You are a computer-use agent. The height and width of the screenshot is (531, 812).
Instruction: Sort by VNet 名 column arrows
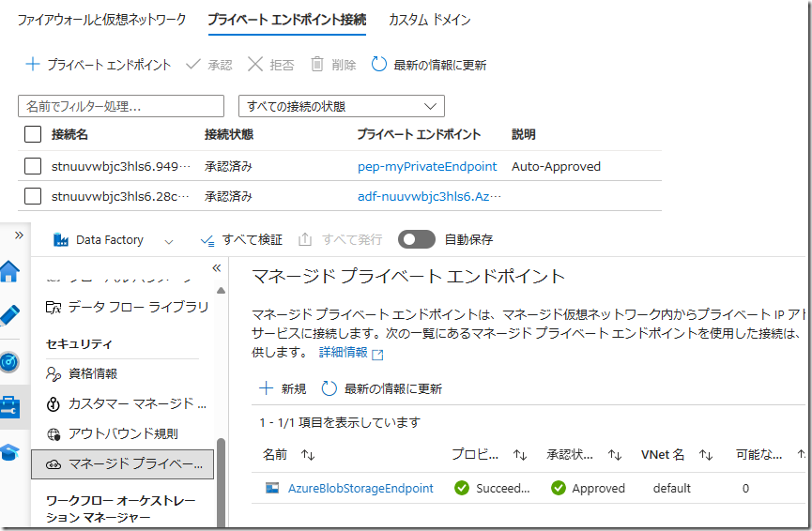706,455
